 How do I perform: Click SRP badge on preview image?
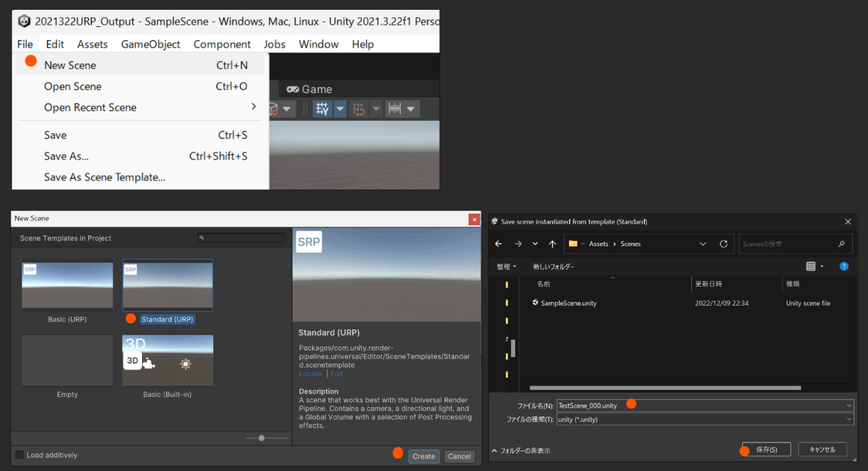click(309, 242)
